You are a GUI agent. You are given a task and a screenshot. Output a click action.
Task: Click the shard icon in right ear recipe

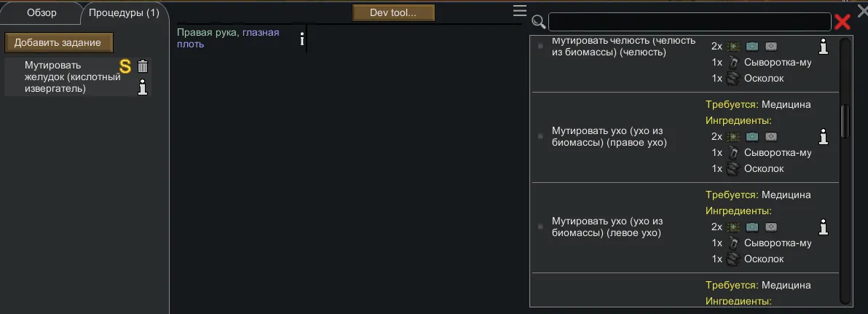[x=733, y=169]
